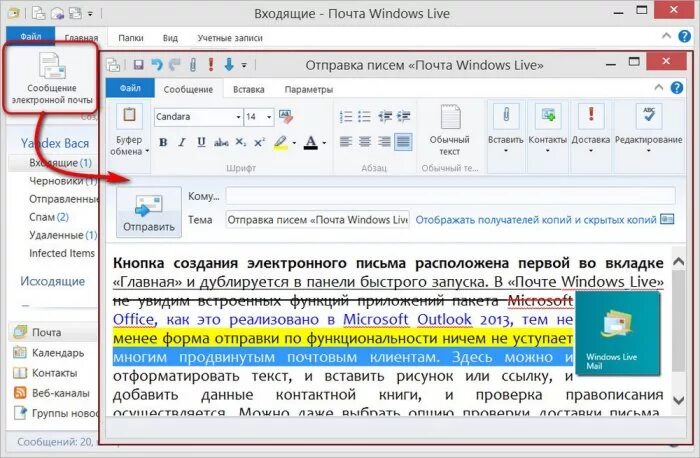This screenshot has width=700, height=458.
Task: Expand the Буфер обмена dropdown arrow
Action: 147,151
